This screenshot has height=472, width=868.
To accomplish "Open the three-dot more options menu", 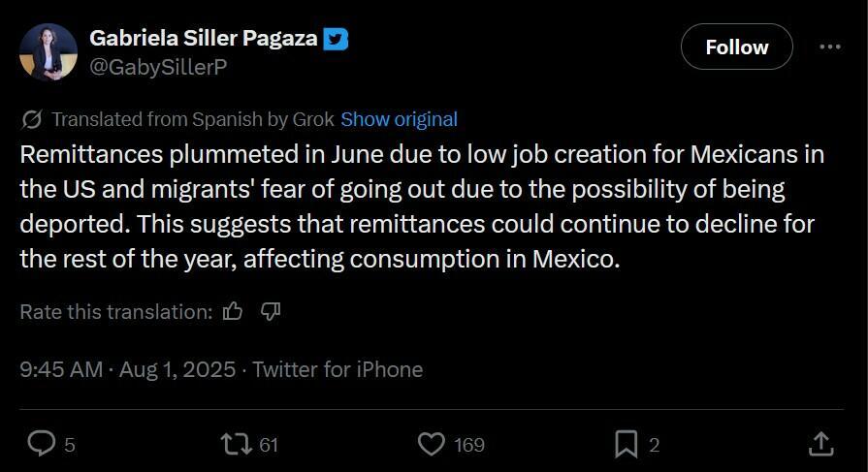I will (x=830, y=47).
